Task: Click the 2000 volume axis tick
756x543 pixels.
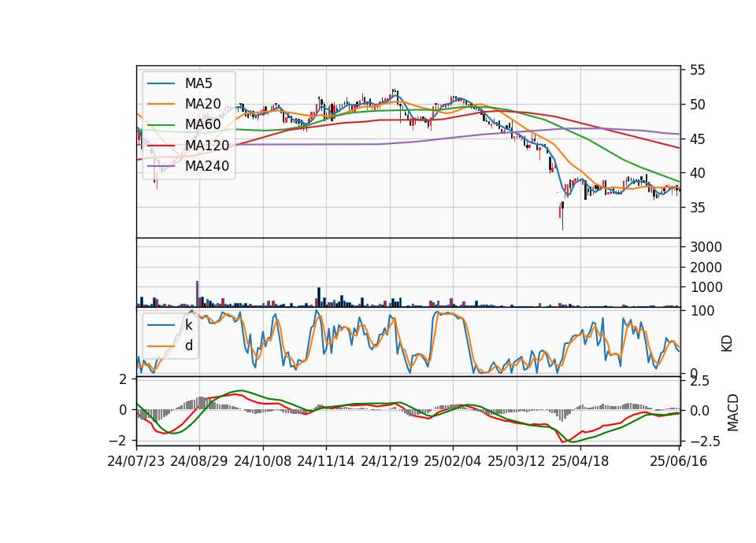Action: [706, 268]
